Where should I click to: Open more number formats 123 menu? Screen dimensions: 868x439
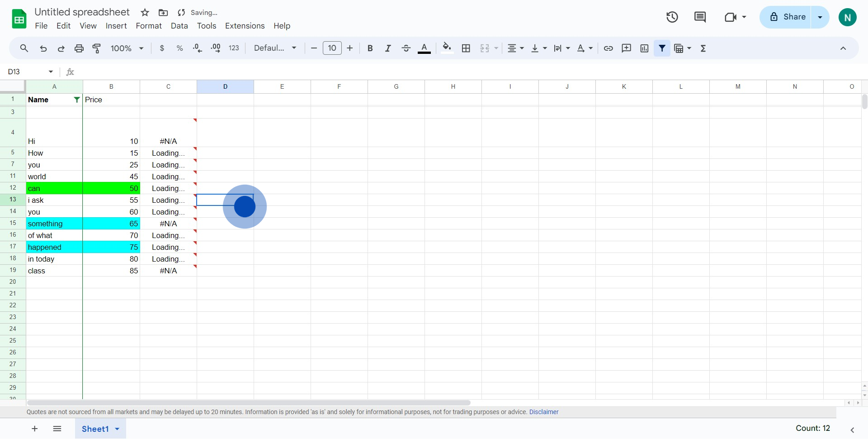point(234,48)
